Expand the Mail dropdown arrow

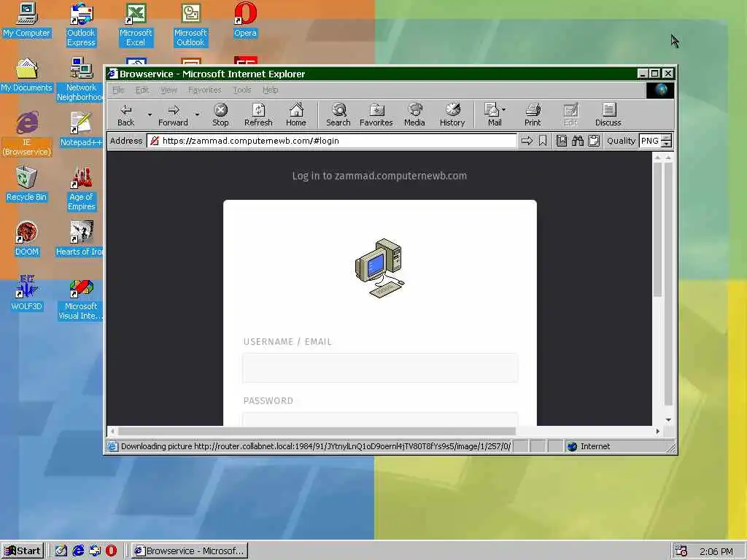tap(504, 109)
